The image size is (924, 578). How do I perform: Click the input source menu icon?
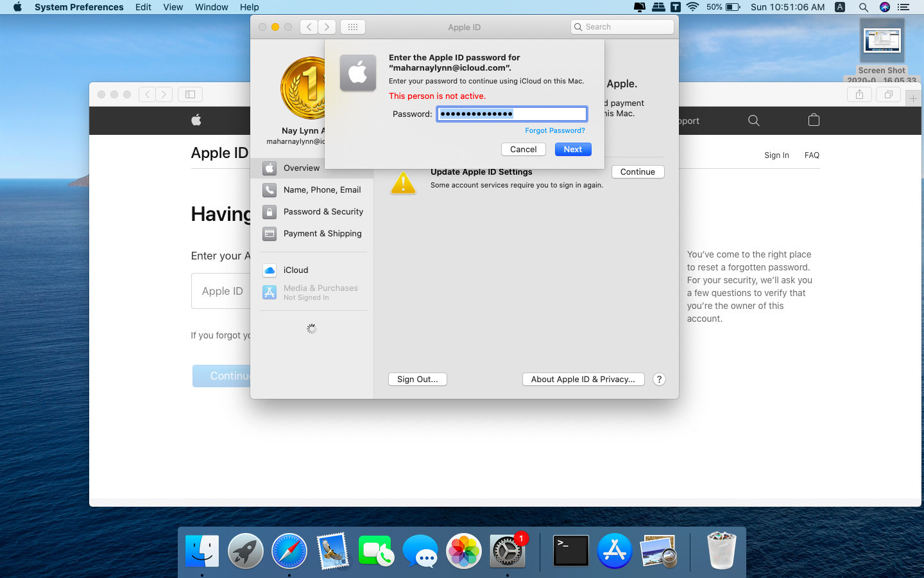[840, 7]
